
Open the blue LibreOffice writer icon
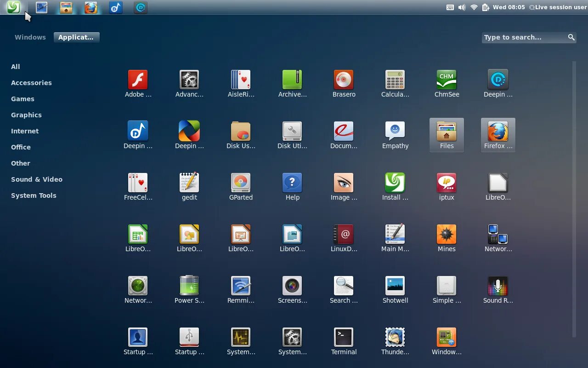coord(292,235)
